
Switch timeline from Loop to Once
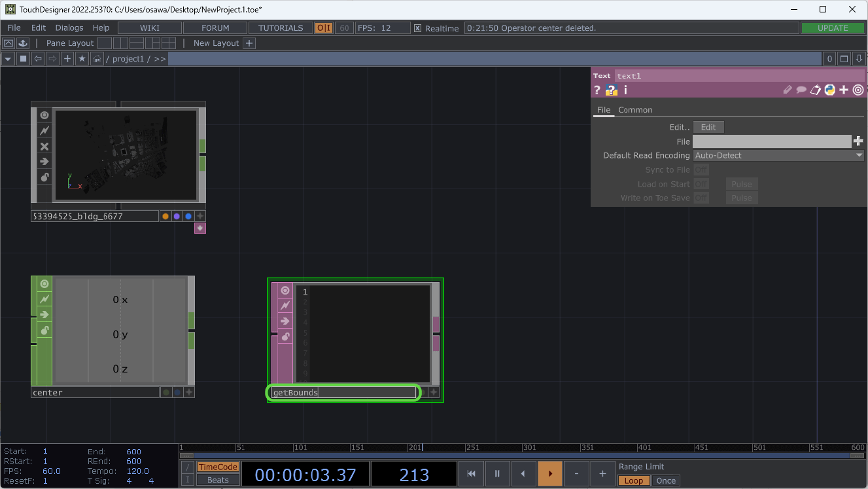pyautogui.click(x=665, y=480)
